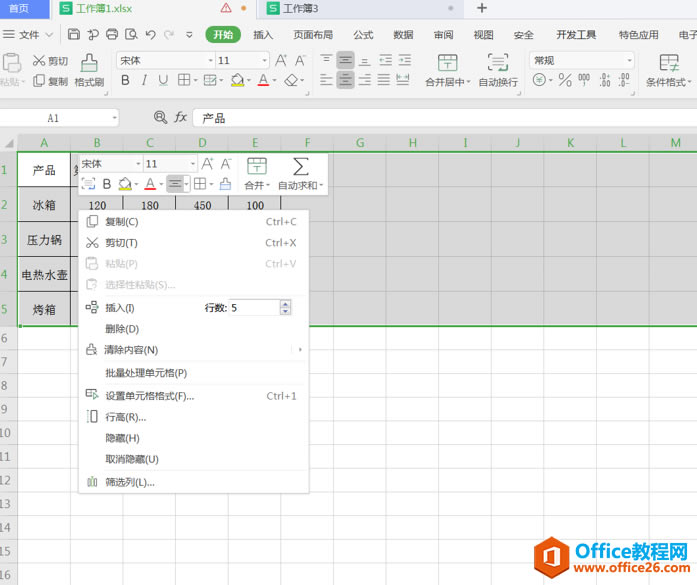Toggle top vertical alignment in ribbon
Viewport: 697px width, 585px height.
pyautogui.click(x=326, y=60)
